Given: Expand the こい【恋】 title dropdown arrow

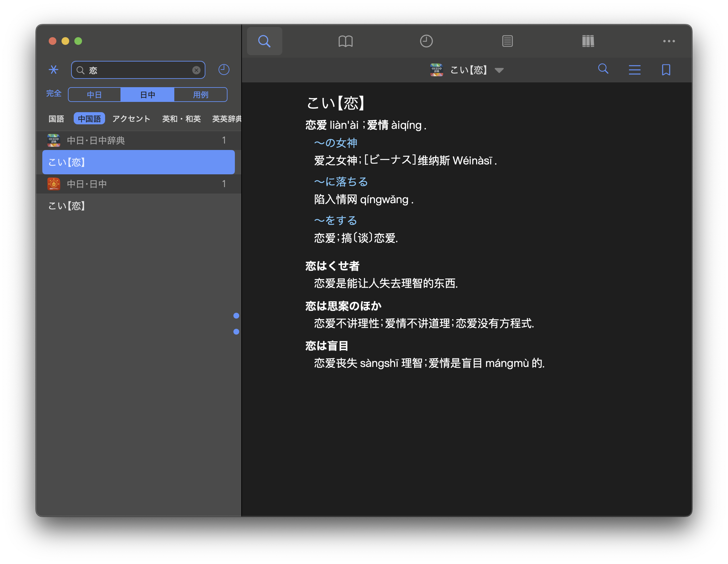Looking at the screenshot, I should point(499,70).
